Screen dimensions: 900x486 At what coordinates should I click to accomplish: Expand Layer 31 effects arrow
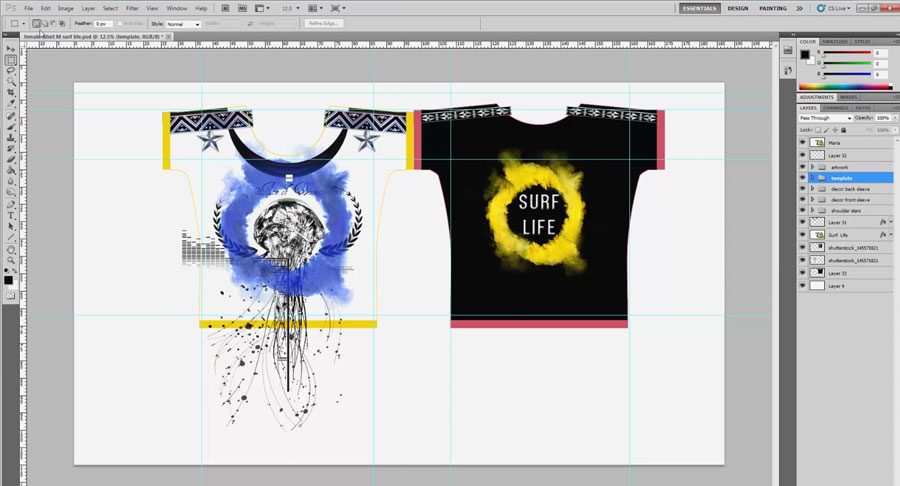[891, 222]
